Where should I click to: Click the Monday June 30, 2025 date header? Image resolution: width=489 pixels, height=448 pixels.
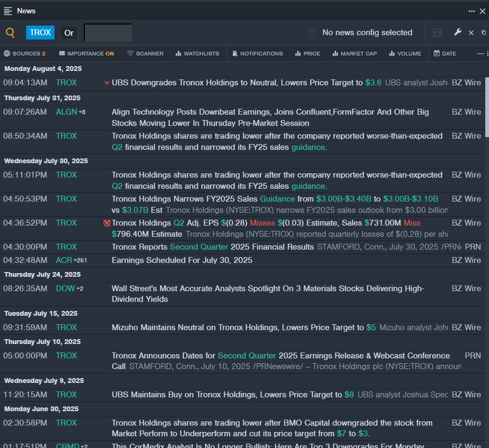[42, 409]
